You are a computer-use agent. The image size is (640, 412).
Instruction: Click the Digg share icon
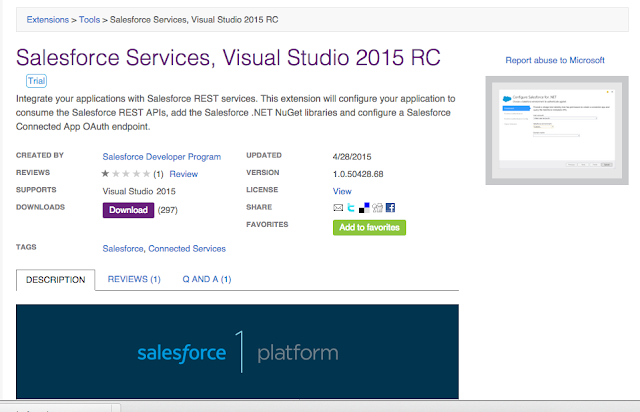(377, 208)
